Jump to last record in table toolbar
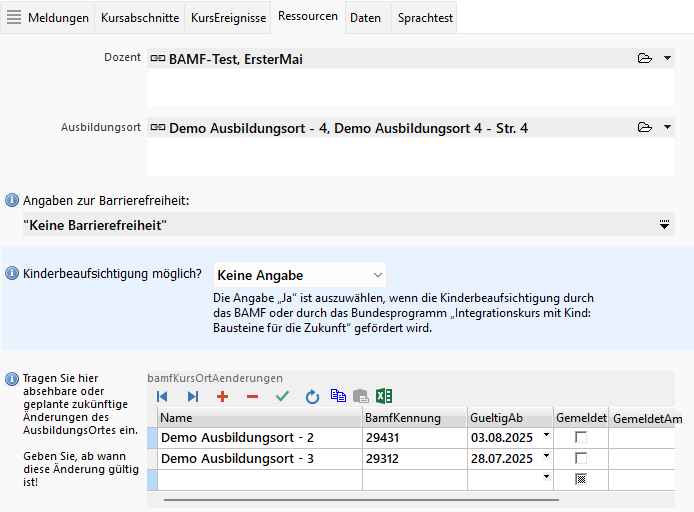This screenshot has height=512, width=694. coord(192,397)
